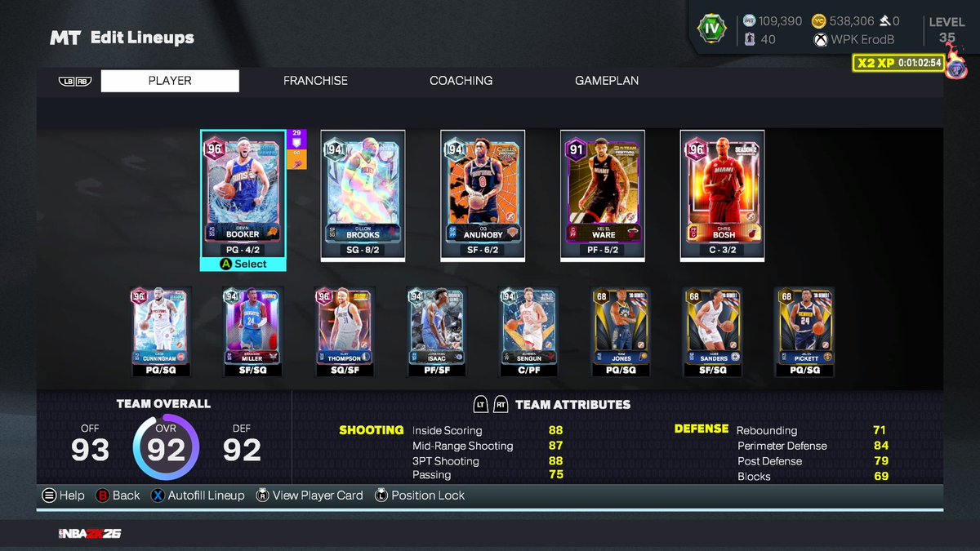Click the DEFENSE category heading
The width and height of the screenshot is (980, 551).
coord(702,429)
